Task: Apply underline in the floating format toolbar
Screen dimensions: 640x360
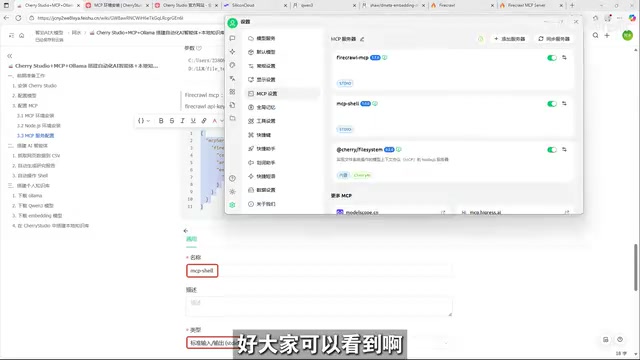Action: [193, 121]
